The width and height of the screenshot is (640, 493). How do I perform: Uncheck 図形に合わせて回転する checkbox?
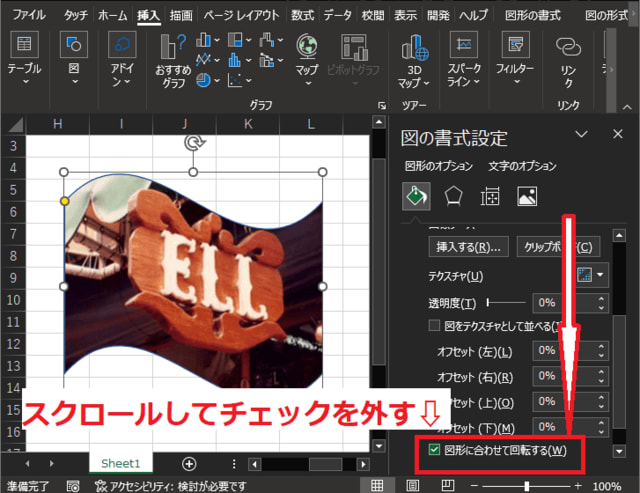coord(434,450)
